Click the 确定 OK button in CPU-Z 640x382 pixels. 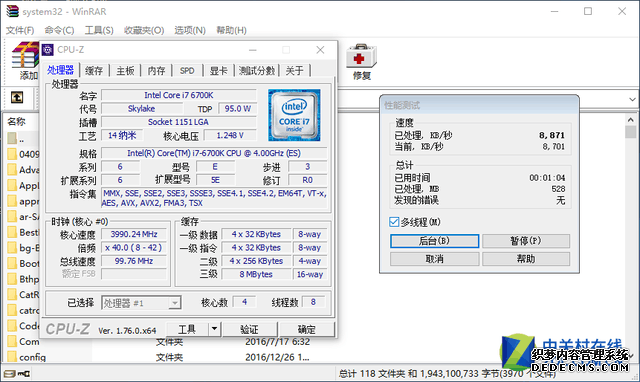307,329
